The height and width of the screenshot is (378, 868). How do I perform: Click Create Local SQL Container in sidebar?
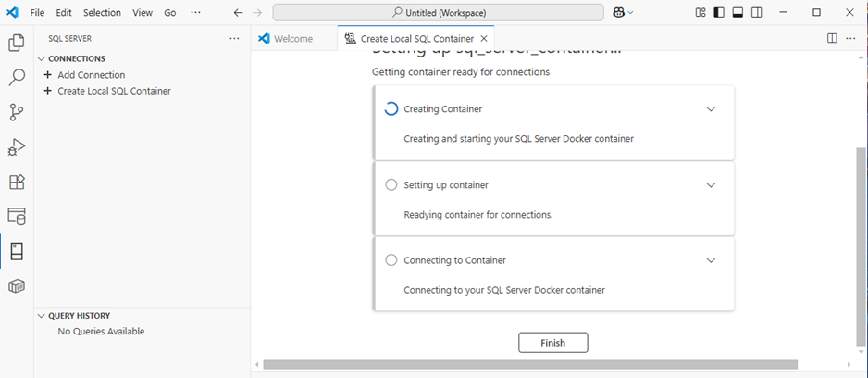pos(114,91)
